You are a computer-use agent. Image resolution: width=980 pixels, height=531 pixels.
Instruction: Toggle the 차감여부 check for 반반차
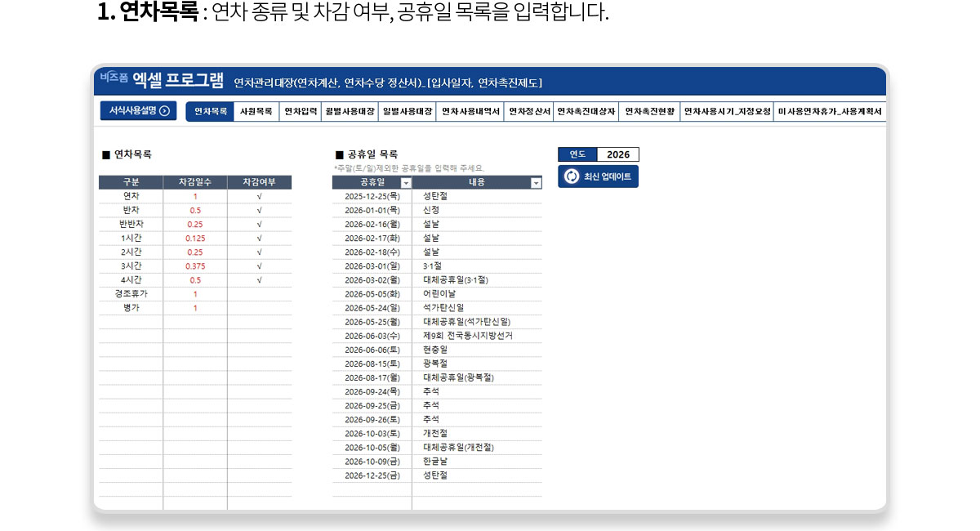point(259,225)
